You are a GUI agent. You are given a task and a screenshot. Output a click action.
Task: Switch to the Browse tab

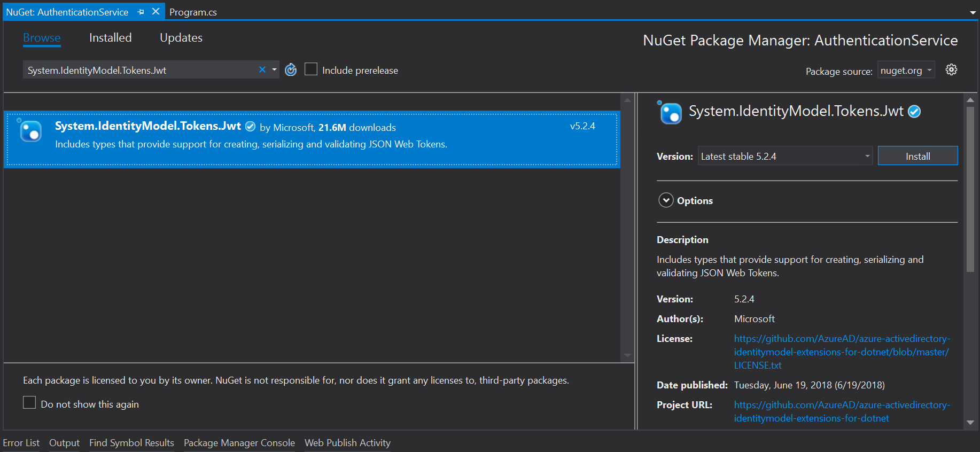42,38
